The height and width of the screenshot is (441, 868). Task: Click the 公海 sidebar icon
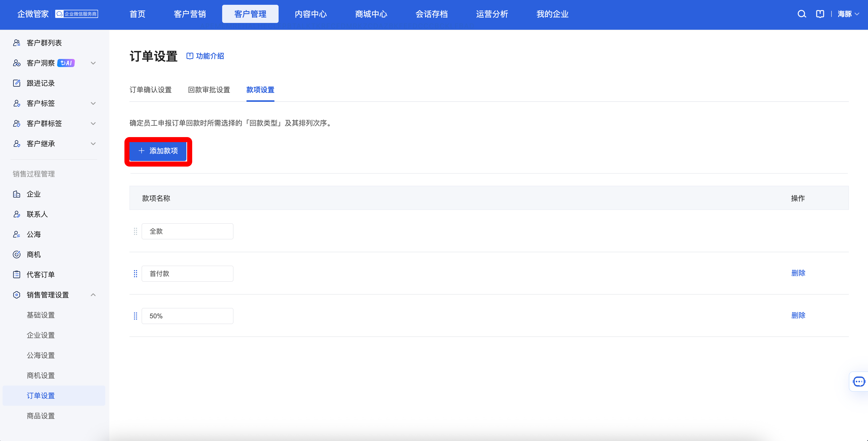coord(17,234)
